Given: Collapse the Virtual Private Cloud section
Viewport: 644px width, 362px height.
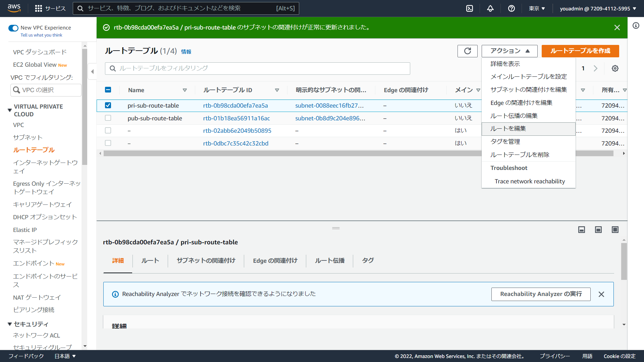Looking at the screenshot, I should (10, 110).
